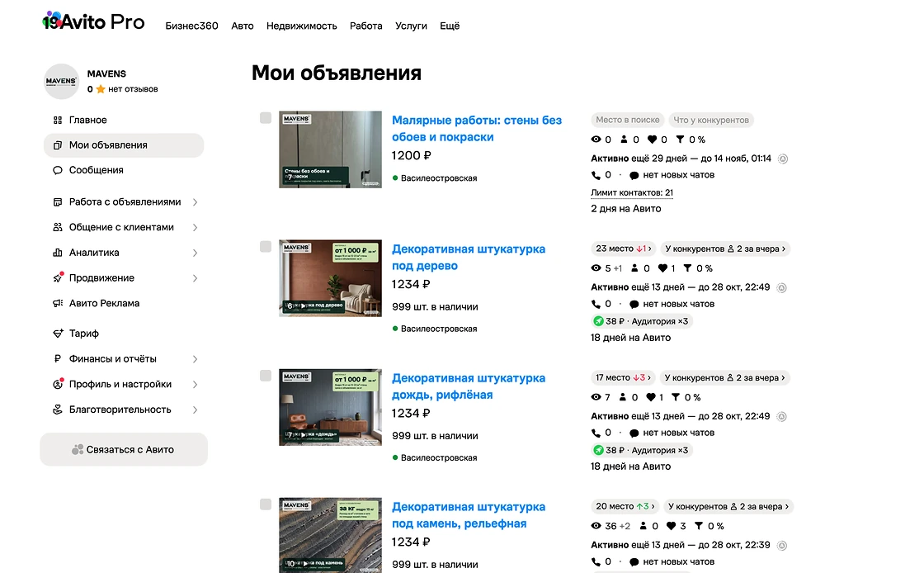Open the 23 место search position chip
The image size is (924, 573).
(x=624, y=249)
